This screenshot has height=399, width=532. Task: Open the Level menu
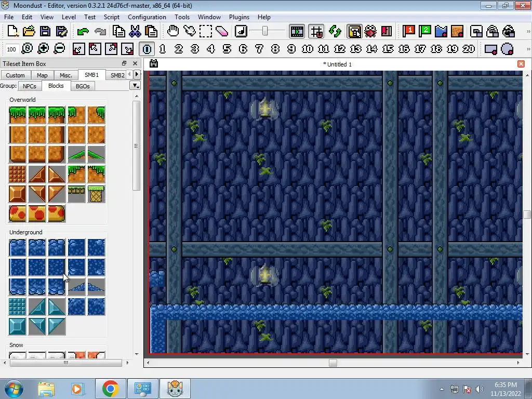pos(69,17)
